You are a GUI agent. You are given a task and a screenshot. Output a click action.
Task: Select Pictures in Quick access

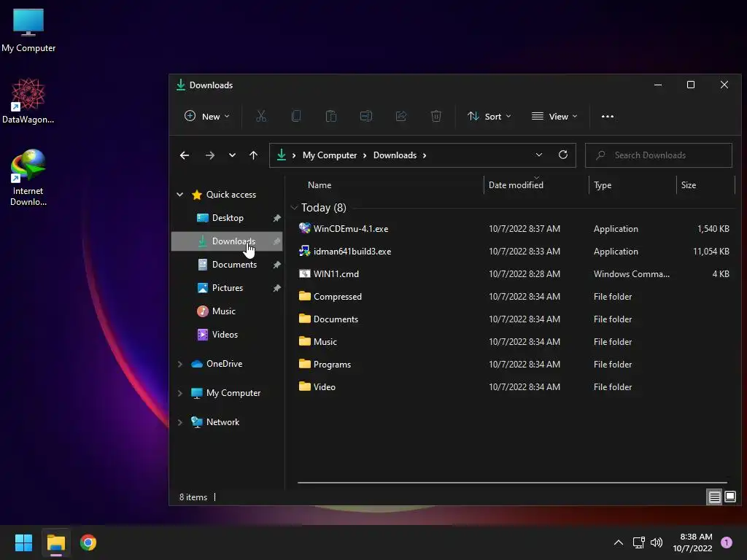click(227, 287)
